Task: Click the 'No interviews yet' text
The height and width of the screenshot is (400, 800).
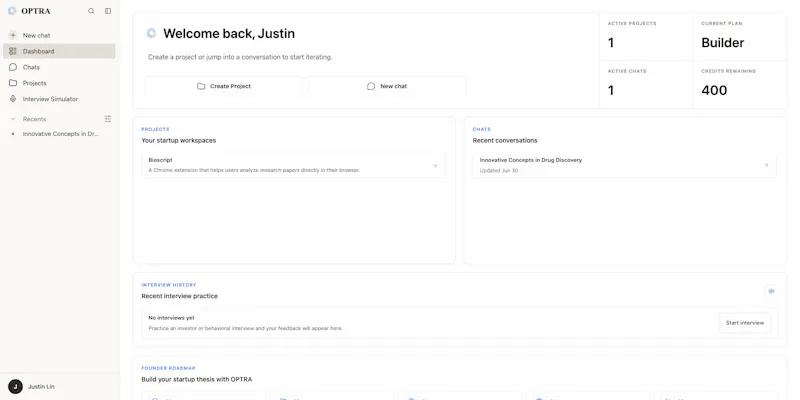Action: (171, 318)
